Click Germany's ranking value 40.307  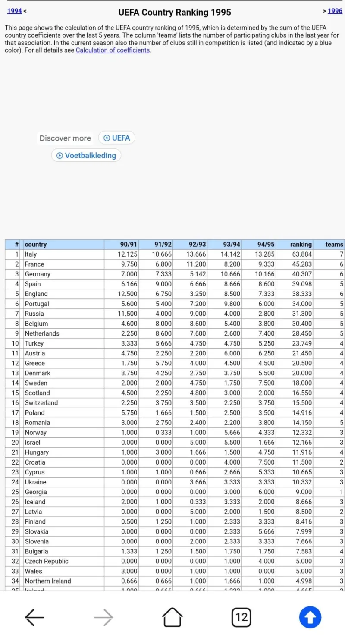302,274
